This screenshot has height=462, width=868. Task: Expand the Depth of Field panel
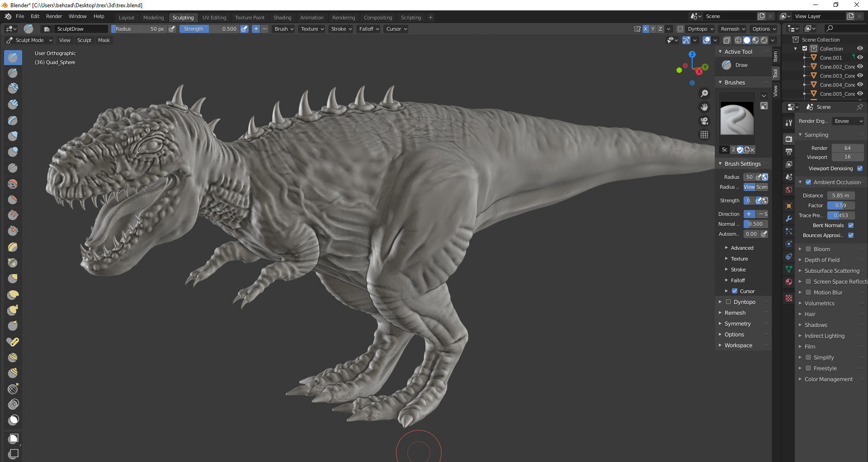tap(822, 260)
